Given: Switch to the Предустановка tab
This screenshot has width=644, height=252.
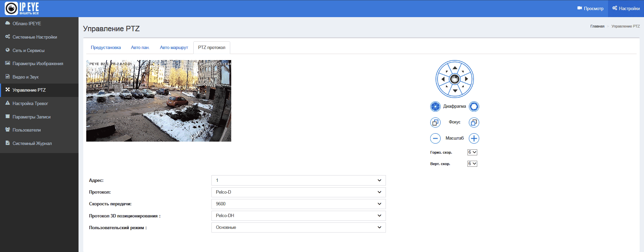Looking at the screenshot, I should [106, 48].
